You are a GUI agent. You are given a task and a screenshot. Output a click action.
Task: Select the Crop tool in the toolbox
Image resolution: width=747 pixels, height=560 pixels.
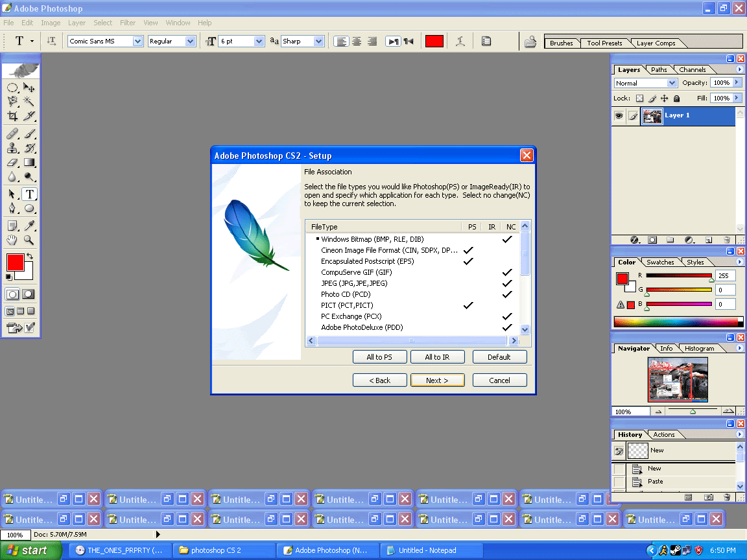coord(12,116)
